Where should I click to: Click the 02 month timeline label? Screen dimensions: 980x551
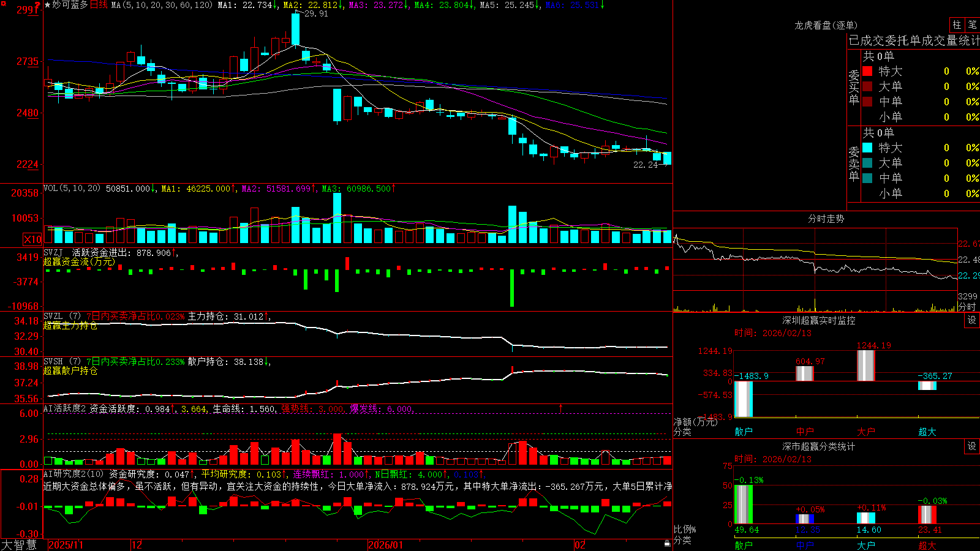point(579,545)
